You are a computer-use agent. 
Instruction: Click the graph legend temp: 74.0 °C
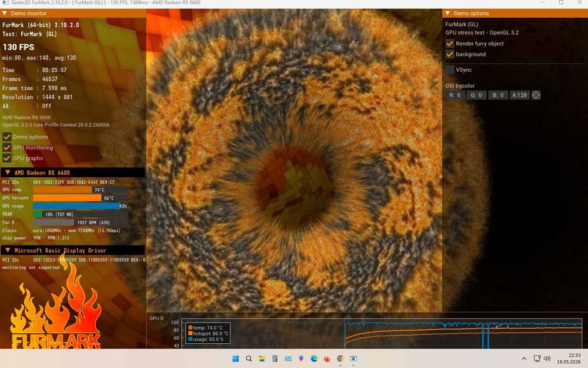(208, 328)
